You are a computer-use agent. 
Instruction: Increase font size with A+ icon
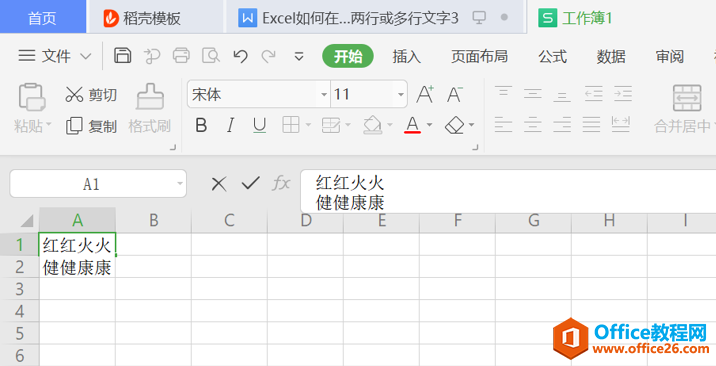tap(425, 94)
